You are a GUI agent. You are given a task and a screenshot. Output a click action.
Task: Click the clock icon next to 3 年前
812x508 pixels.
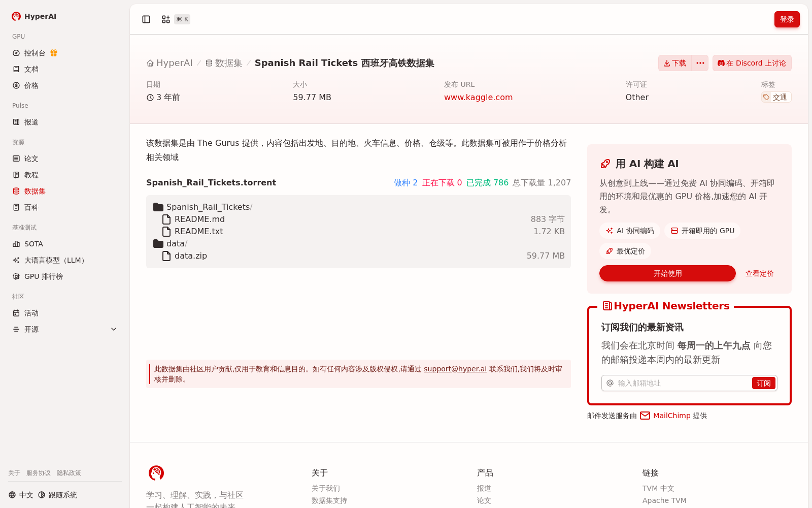click(x=150, y=98)
